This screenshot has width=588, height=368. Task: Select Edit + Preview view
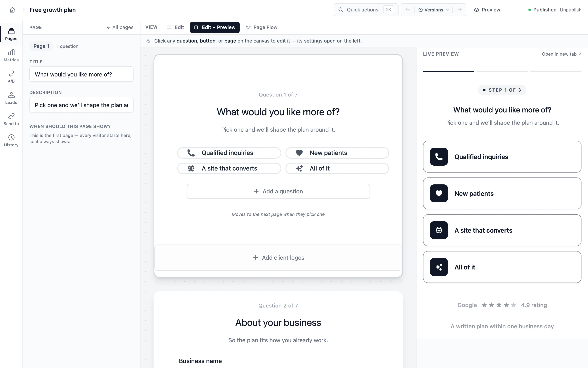click(215, 27)
